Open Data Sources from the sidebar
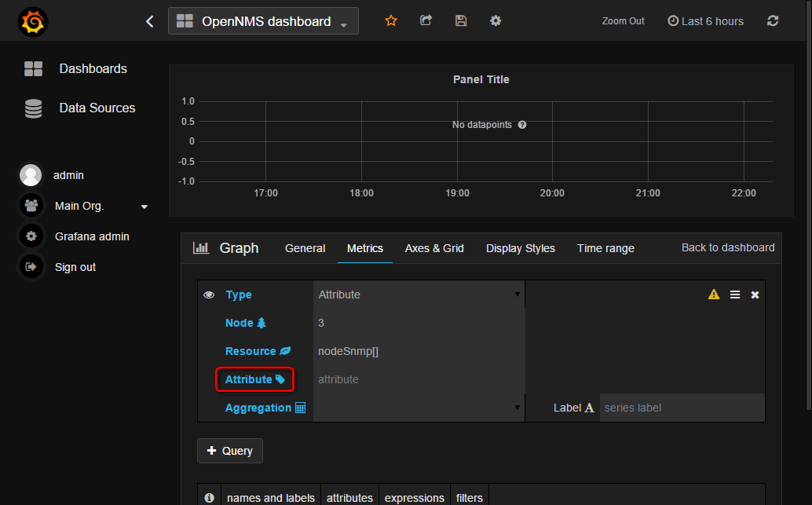 (x=97, y=108)
